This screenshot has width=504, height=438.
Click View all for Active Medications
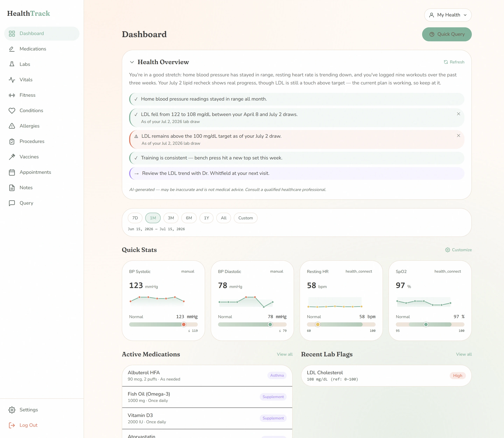click(x=285, y=354)
